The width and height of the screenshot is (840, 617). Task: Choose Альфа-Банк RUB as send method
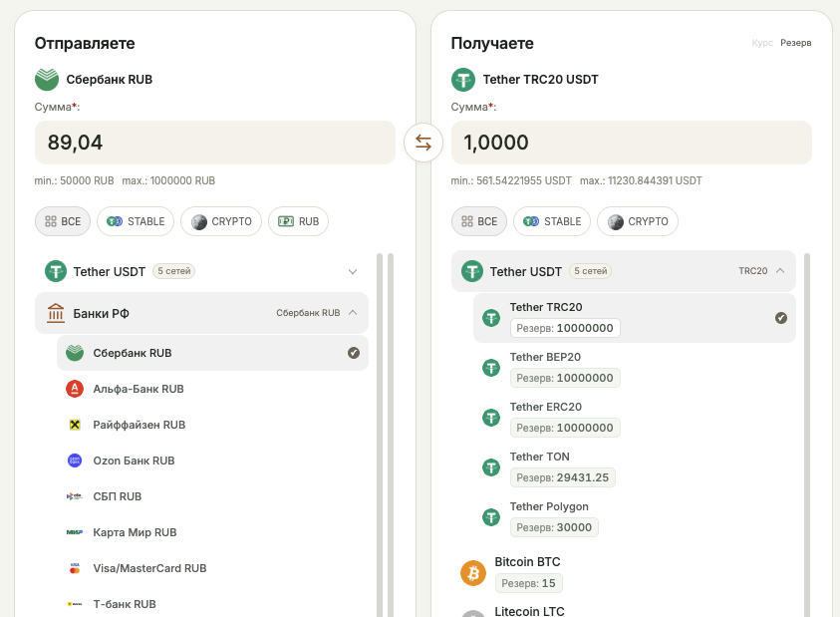[212, 389]
